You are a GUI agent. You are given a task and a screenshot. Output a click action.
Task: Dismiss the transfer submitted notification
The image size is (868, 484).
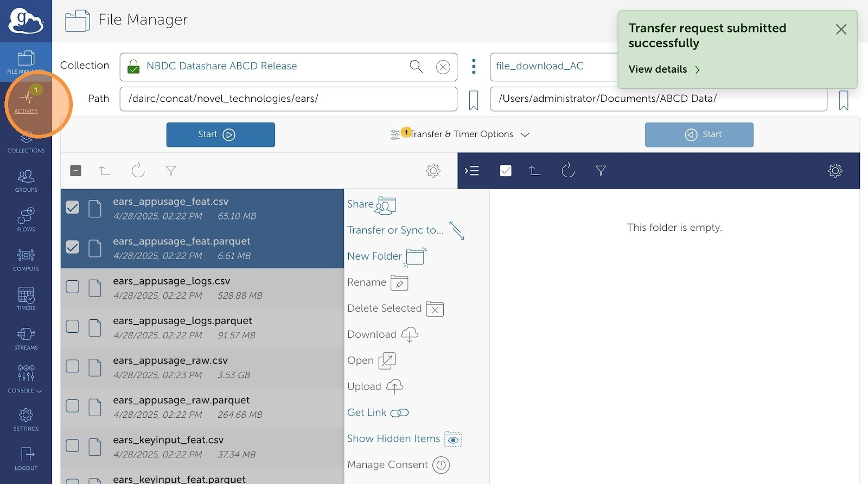[x=841, y=29]
